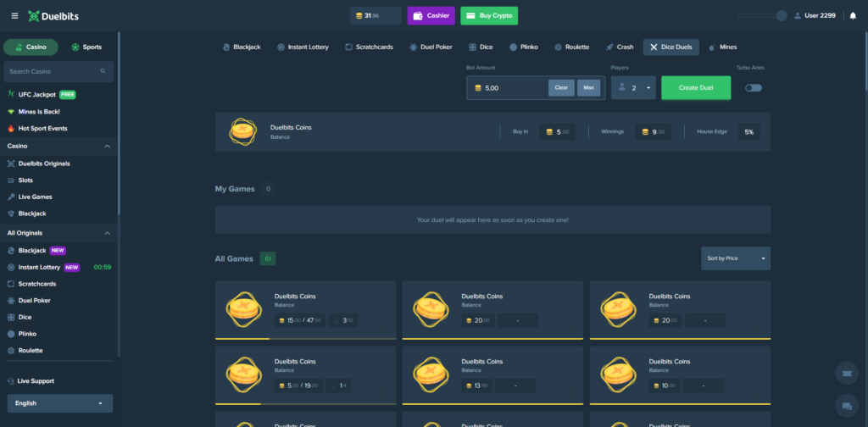The height and width of the screenshot is (427, 868).
Task: Click progress bar of the 15.00 / 47.50 duel
Action: [305, 339]
